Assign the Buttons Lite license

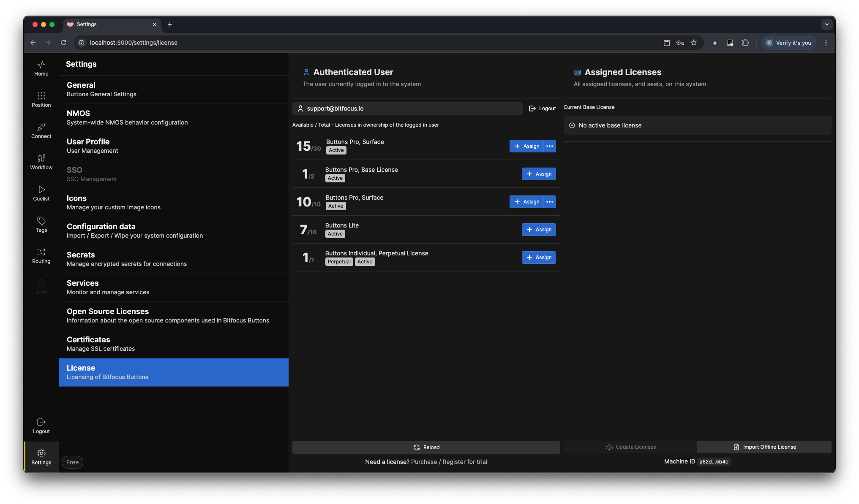539,230
